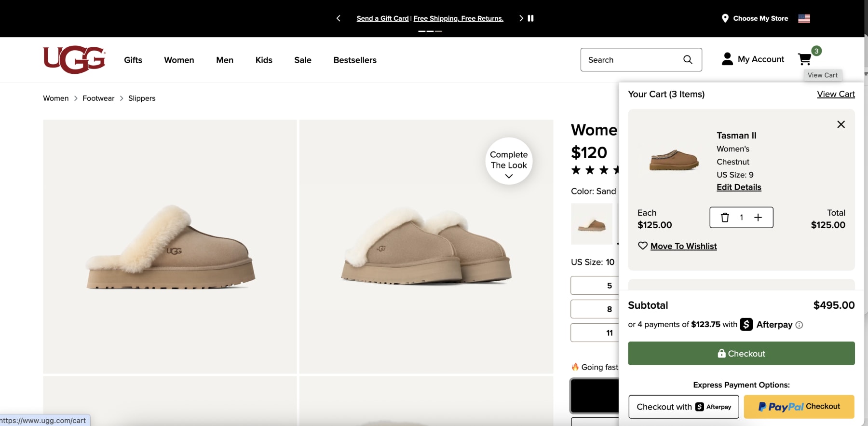Click Move To Wishlist

pyautogui.click(x=683, y=246)
